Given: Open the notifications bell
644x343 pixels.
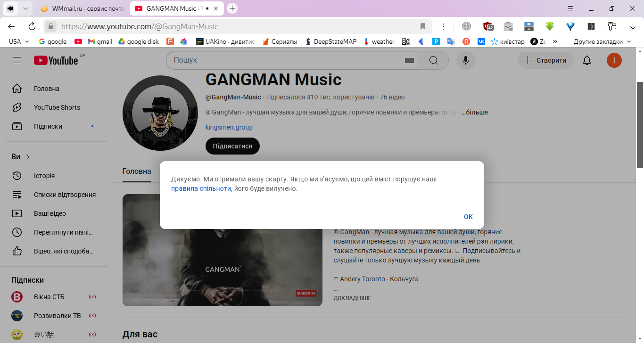Looking at the screenshot, I should [x=587, y=60].
